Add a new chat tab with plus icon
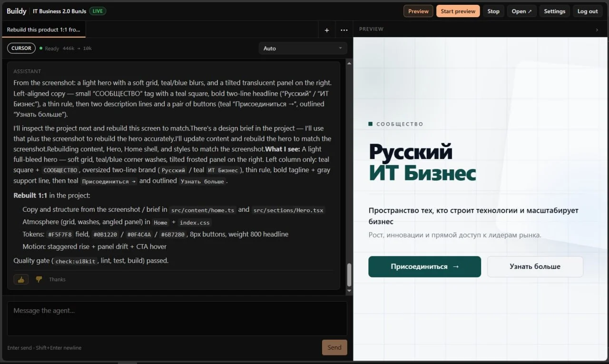This screenshot has width=609, height=364. (327, 30)
